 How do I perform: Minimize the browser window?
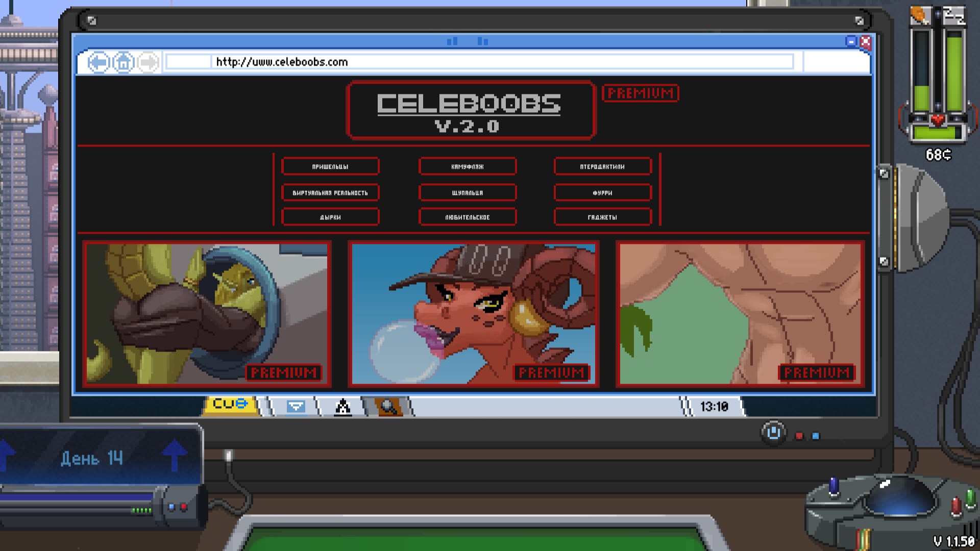click(850, 42)
